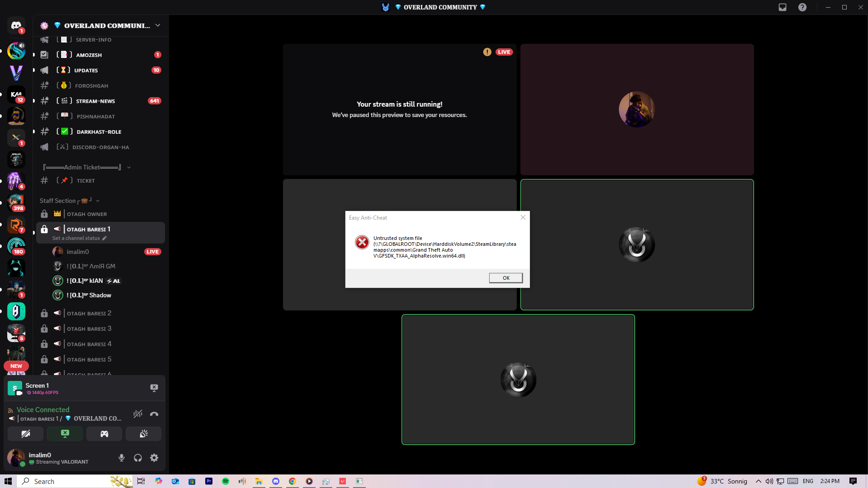The image size is (868, 488).
Task: Mute the microphone
Action: (122, 458)
